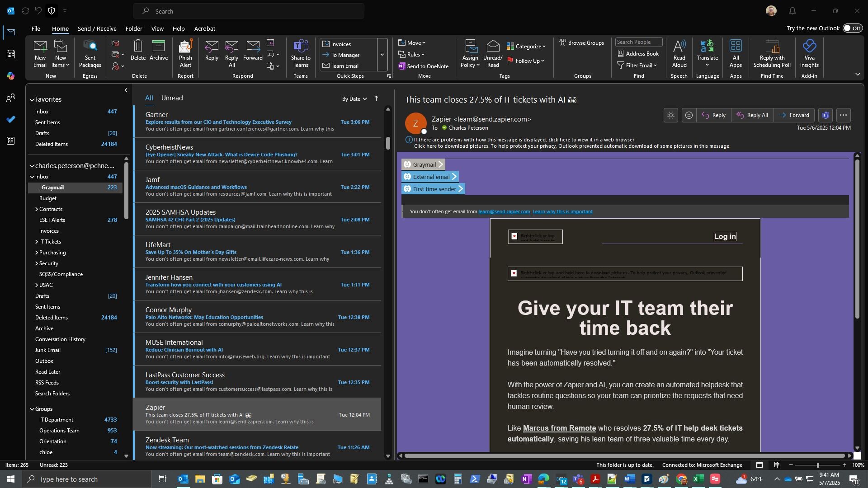Click Forward button in reading pane
Image resolution: width=868 pixels, height=488 pixels.
[x=794, y=115]
